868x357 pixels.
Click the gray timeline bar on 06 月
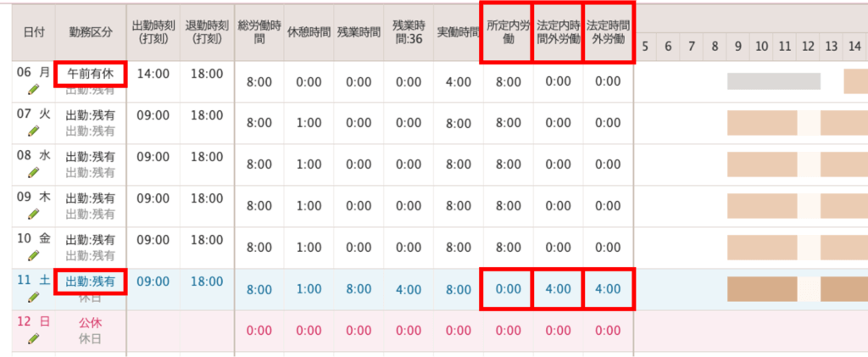[x=773, y=81]
